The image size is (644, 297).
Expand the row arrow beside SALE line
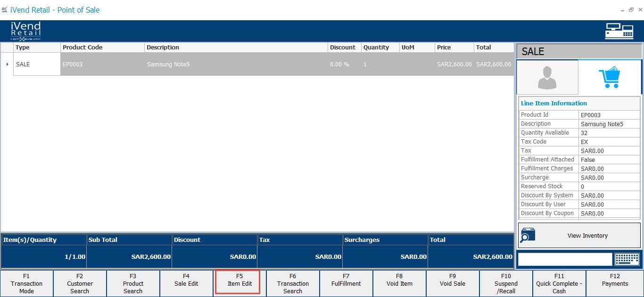click(7, 64)
